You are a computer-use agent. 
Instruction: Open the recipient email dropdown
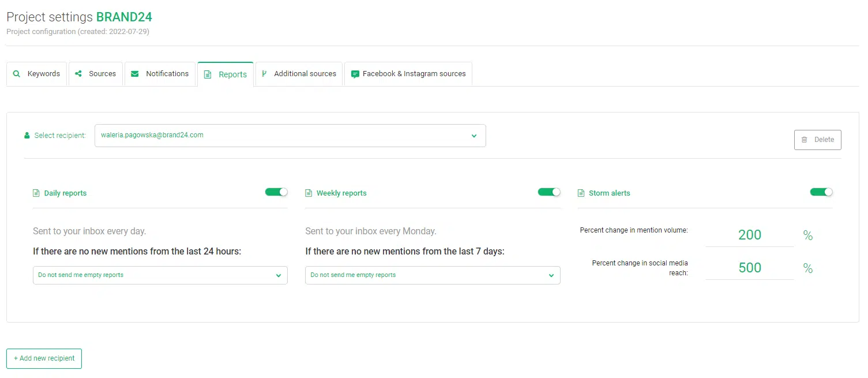[290, 136]
